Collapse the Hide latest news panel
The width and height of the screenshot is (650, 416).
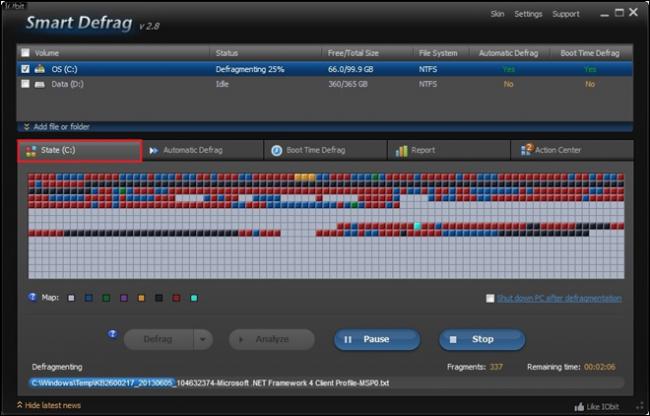click(49, 405)
